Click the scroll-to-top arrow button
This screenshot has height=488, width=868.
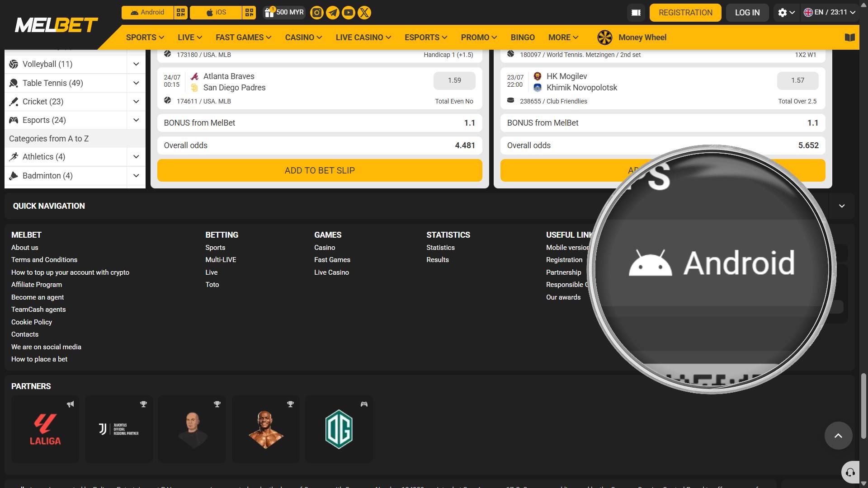click(838, 436)
